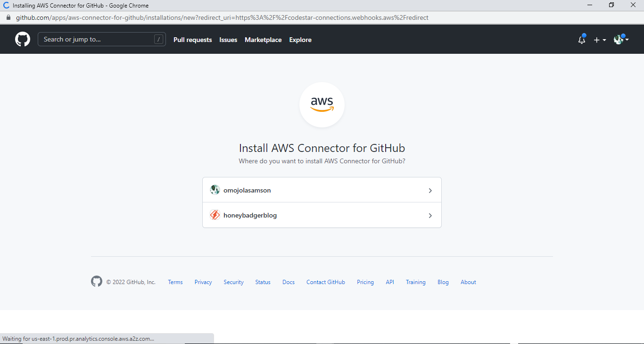Open the notifications bell

coord(582,40)
